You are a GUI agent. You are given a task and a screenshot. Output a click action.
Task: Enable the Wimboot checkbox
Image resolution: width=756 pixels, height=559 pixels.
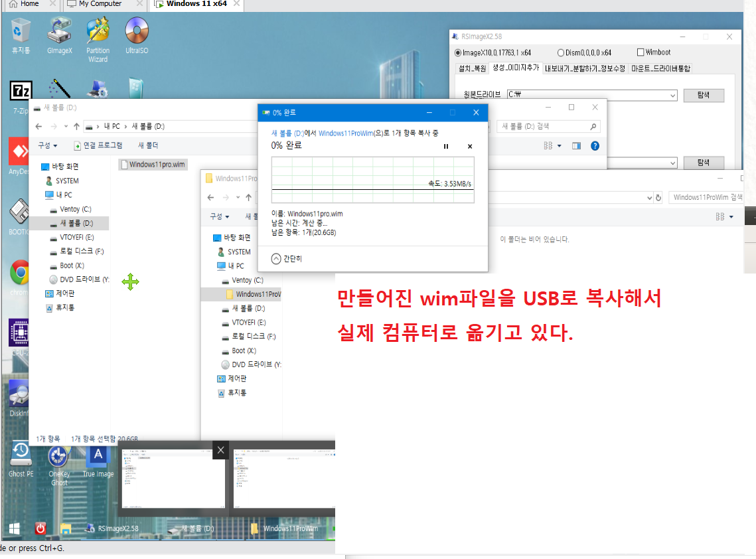coord(641,52)
